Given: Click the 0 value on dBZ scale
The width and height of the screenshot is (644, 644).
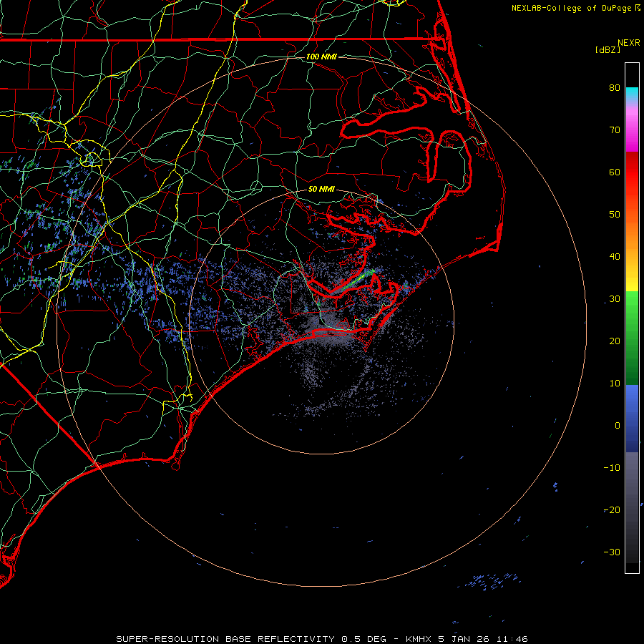Looking at the screenshot, I should tap(618, 426).
